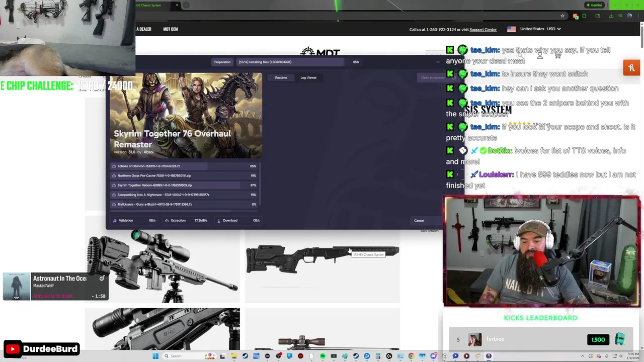Expand the United States - USD currency dropdown
The image size is (644, 362).
pyautogui.click(x=540, y=29)
